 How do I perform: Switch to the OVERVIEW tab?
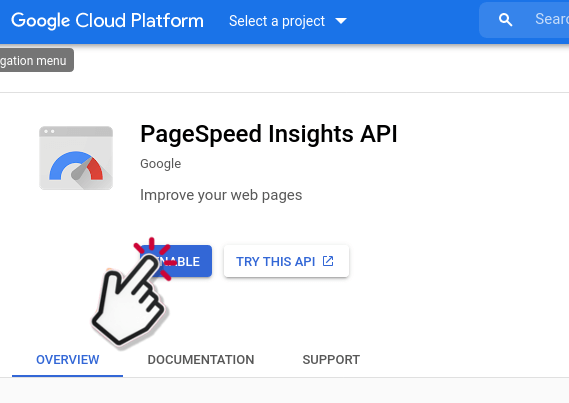point(67,360)
